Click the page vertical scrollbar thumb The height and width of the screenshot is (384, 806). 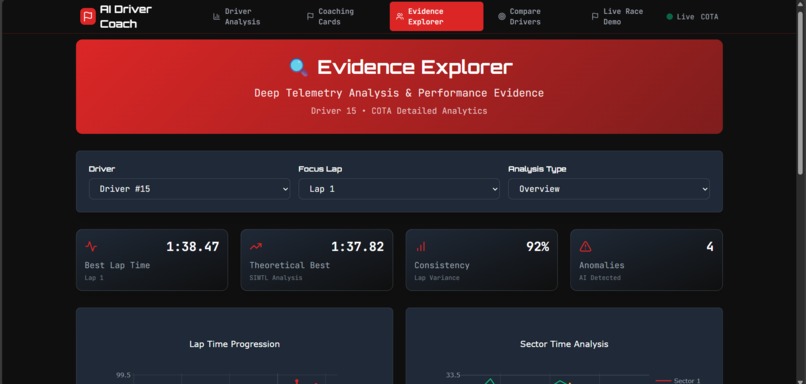(800, 93)
